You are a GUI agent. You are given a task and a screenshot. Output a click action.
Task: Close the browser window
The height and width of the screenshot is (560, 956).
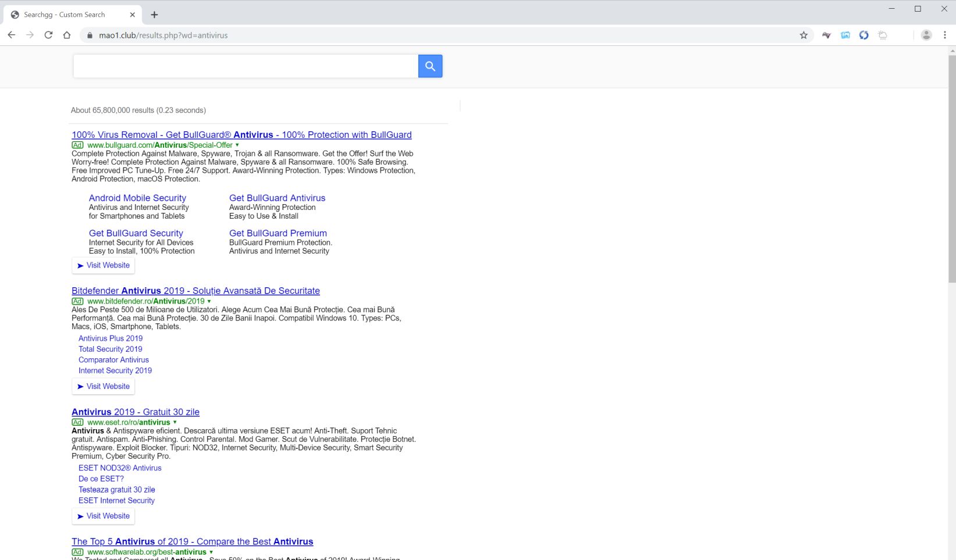point(944,9)
